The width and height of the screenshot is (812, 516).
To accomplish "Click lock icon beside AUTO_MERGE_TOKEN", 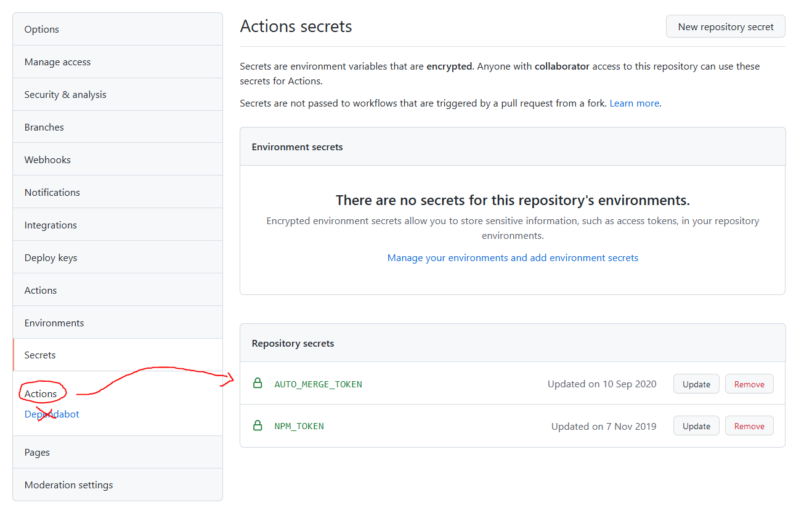I will pos(258,383).
